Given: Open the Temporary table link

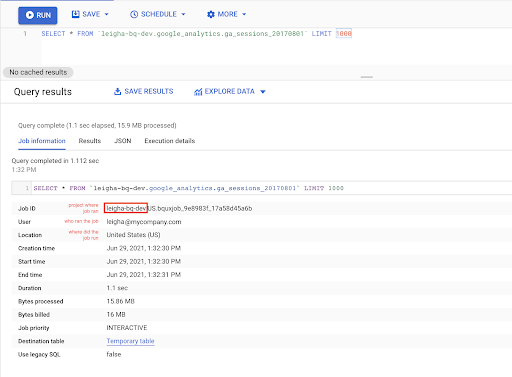Looking at the screenshot, I should click(x=130, y=341).
